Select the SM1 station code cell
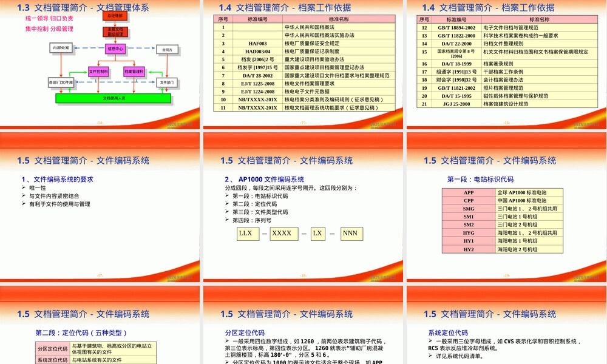This screenshot has width=607, height=364. (x=469, y=217)
